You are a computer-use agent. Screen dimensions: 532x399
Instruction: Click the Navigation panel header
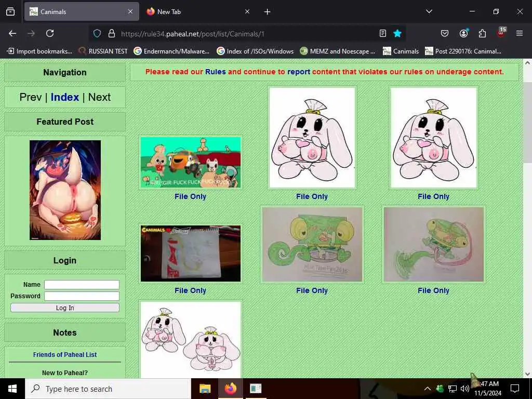[65, 72]
